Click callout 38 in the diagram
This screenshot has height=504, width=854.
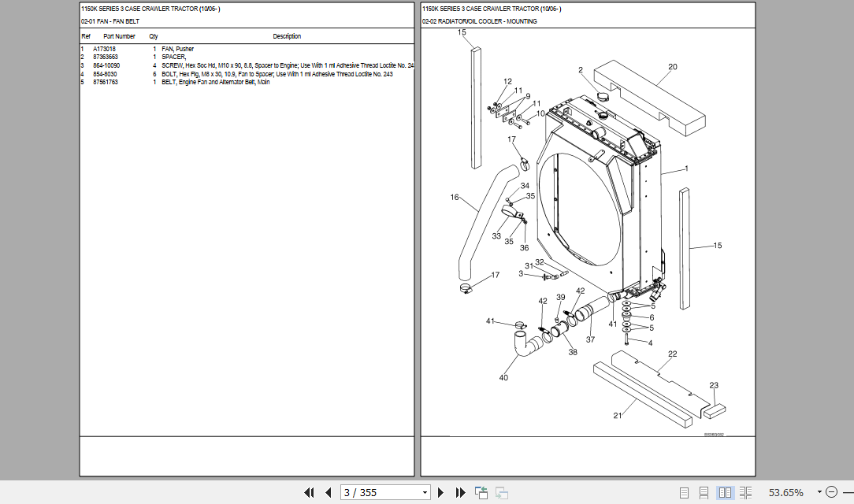point(573,352)
